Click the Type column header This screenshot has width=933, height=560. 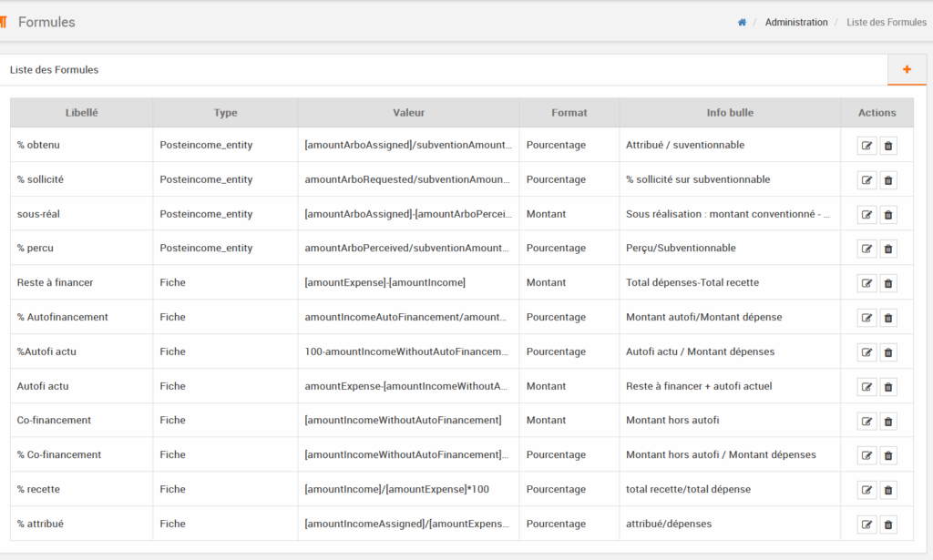[225, 113]
